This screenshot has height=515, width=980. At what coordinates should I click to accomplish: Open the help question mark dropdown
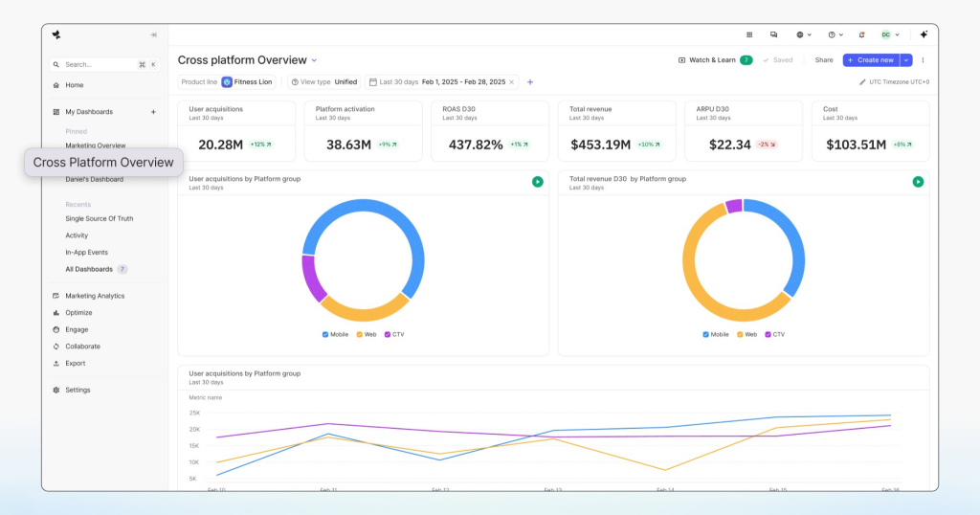point(835,35)
